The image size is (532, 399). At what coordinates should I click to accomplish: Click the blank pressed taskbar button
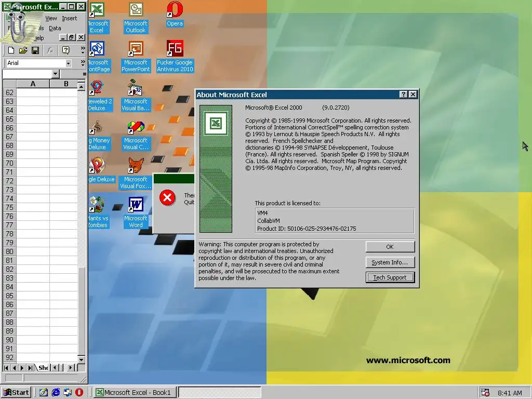220,393
